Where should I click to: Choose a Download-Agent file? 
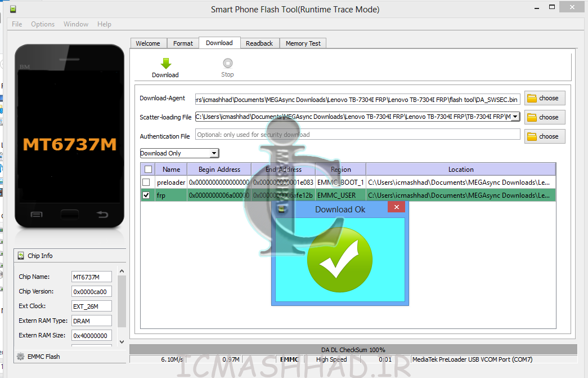[x=545, y=99]
